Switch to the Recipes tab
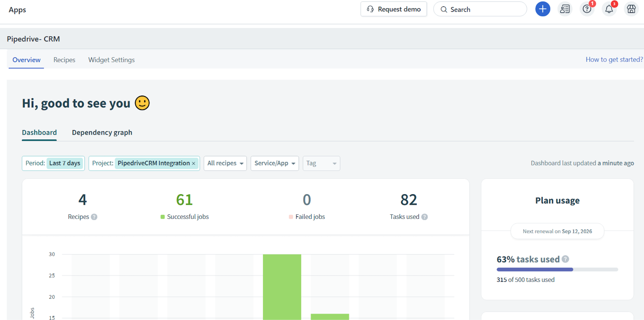This screenshot has height=320, width=644. tap(64, 60)
